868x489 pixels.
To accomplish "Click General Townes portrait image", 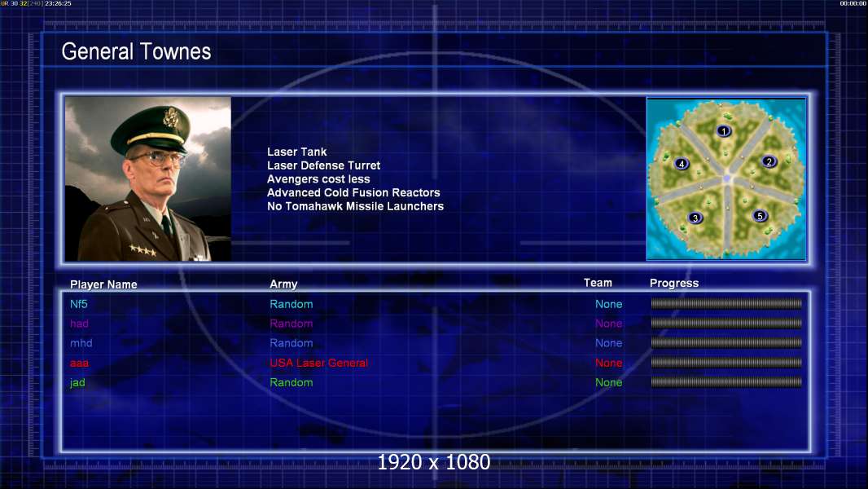I will 148,178.
